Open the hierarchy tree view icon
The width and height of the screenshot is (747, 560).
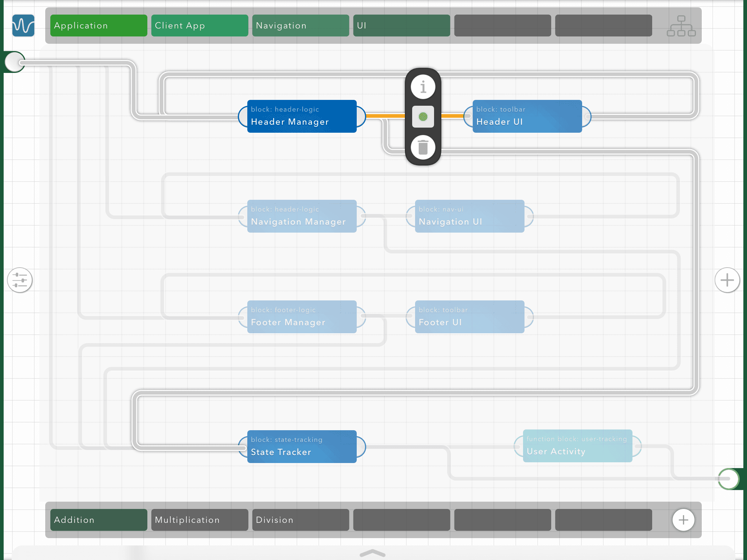(681, 26)
